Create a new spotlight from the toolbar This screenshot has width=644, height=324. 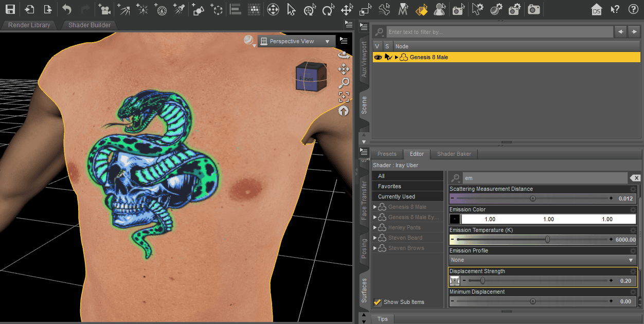click(180, 9)
